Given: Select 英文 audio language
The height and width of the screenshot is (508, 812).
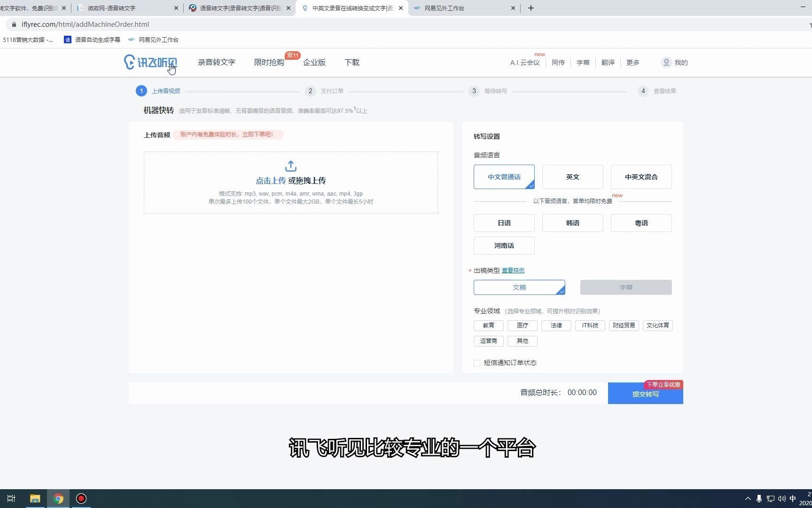Looking at the screenshot, I should [x=573, y=177].
